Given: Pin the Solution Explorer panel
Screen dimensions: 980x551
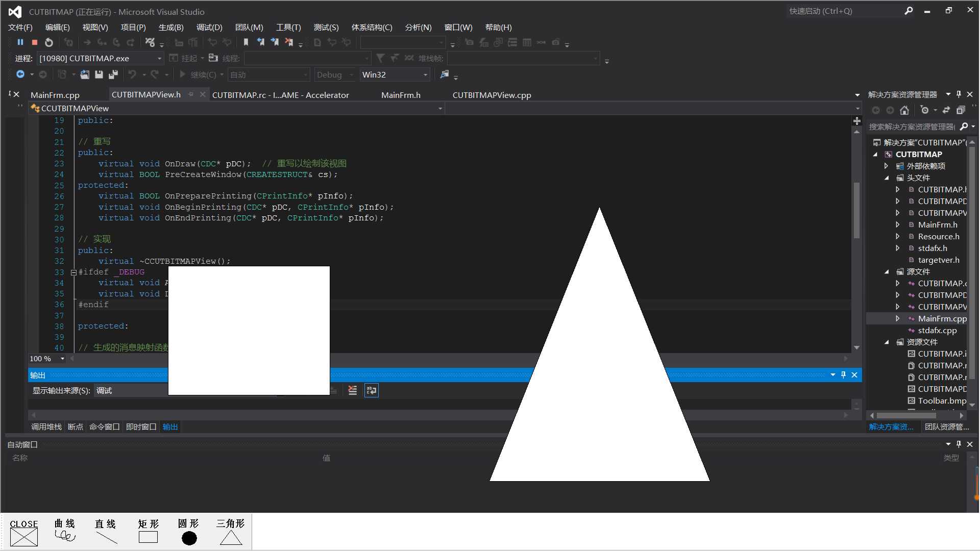Looking at the screenshot, I should [959, 94].
